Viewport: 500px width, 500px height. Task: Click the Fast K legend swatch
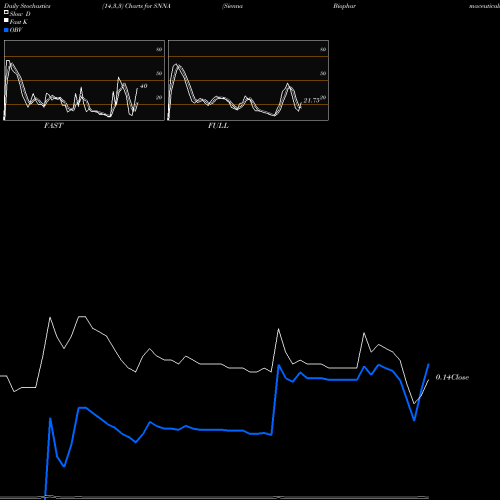(x=6, y=20)
